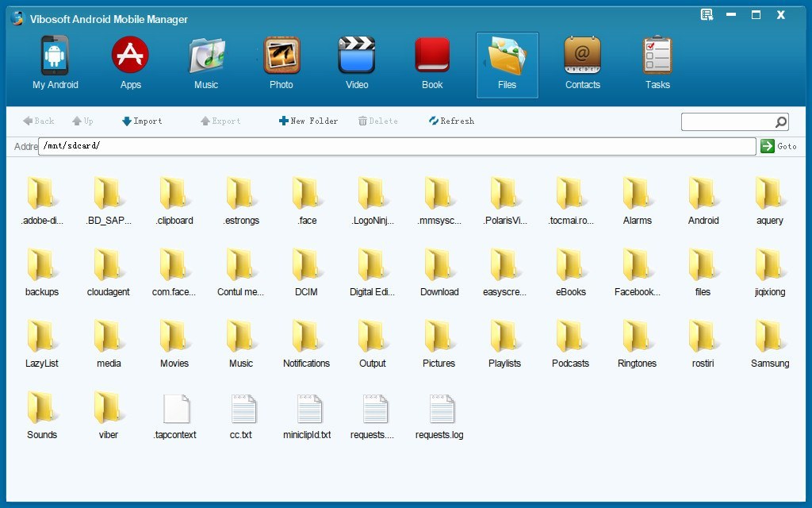Screen dimensions: 812x508
Task: Select the viber folder
Action: (108, 416)
